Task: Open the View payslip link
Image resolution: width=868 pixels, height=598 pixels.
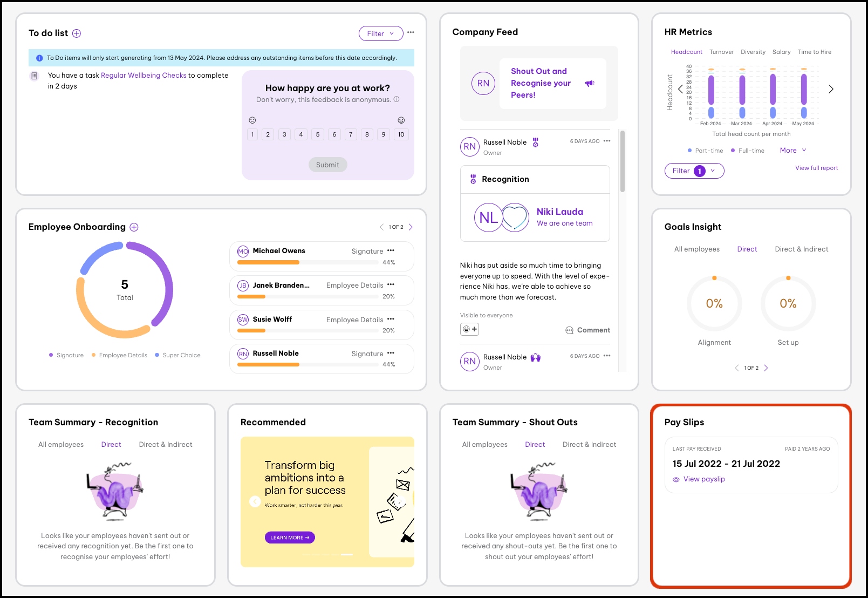Action: pyautogui.click(x=703, y=479)
